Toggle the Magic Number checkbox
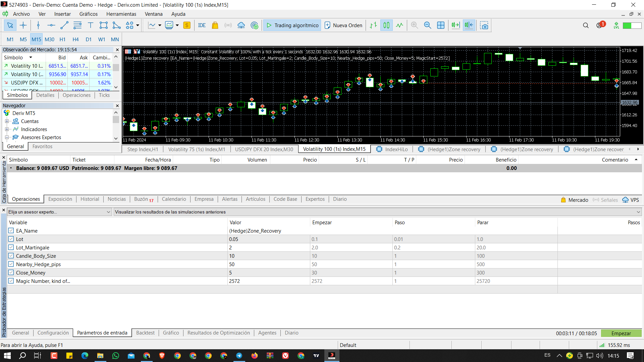 pos(11,281)
